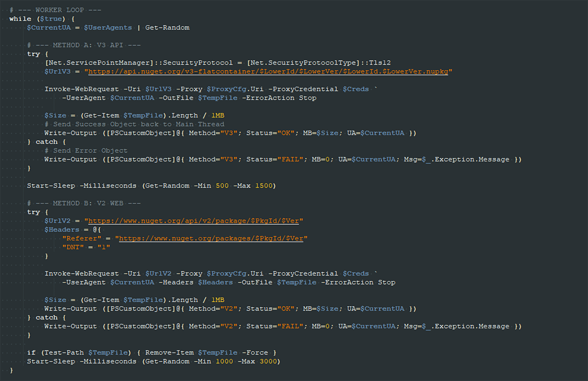Click the Remove-Item command
The height and width of the screenshot is (381, 588).
(169, 353)
